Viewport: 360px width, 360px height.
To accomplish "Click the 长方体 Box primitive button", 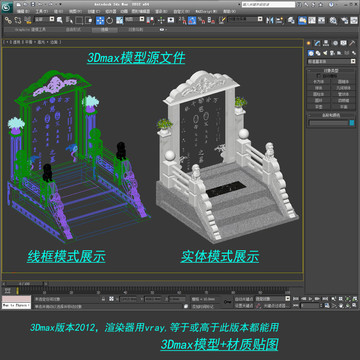I will 319,81.
